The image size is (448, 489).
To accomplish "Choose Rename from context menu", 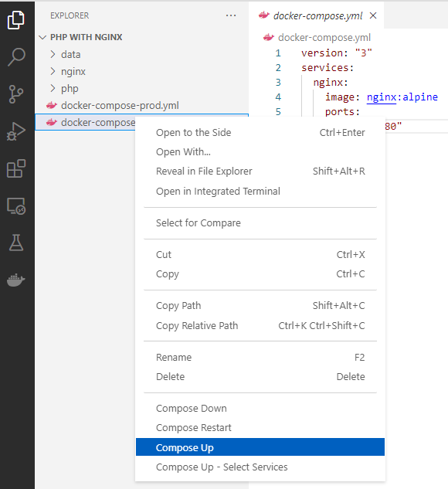I will coord(260,358).
